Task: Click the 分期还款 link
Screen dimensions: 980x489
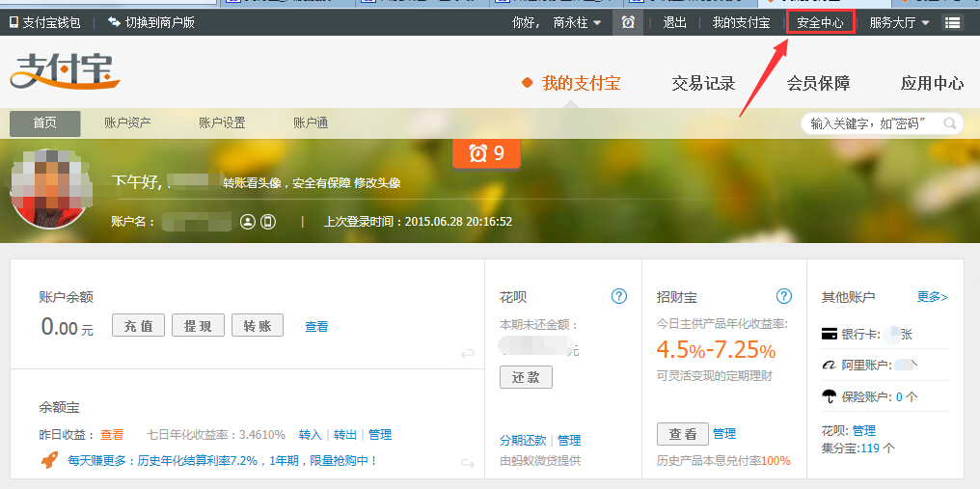Action: tap(523, 440)
